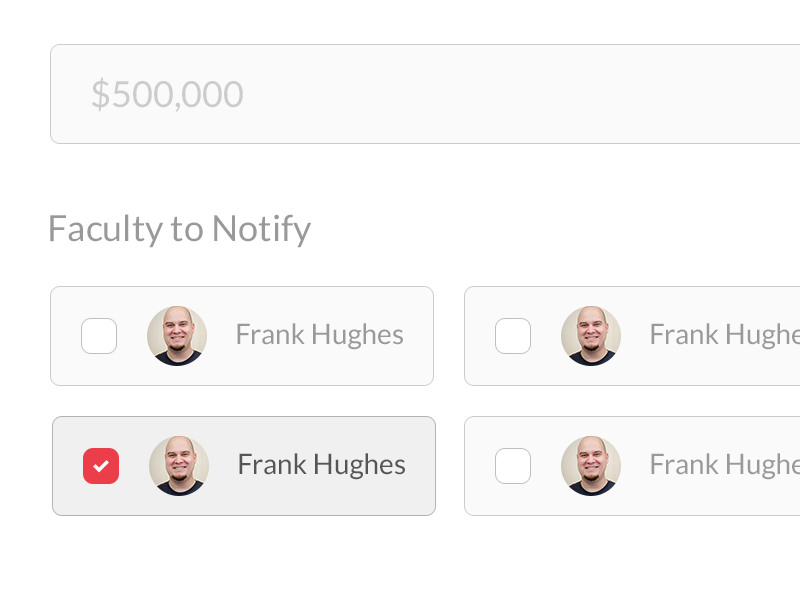The width and height of the screenshot is (800, 600).
Task: Tick the checkbox in the first-row left card
Action: tap(99, 336)
